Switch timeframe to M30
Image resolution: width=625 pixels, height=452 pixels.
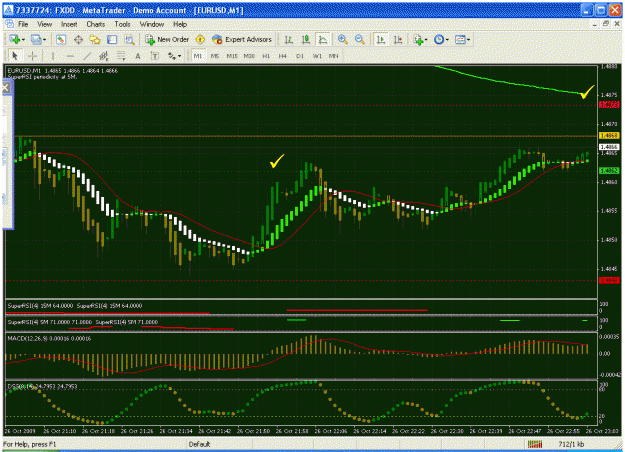click(x=249, y=56)
